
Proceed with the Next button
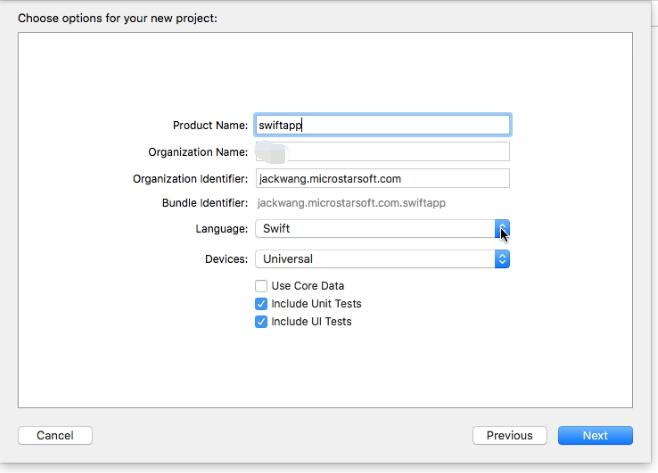595,436
